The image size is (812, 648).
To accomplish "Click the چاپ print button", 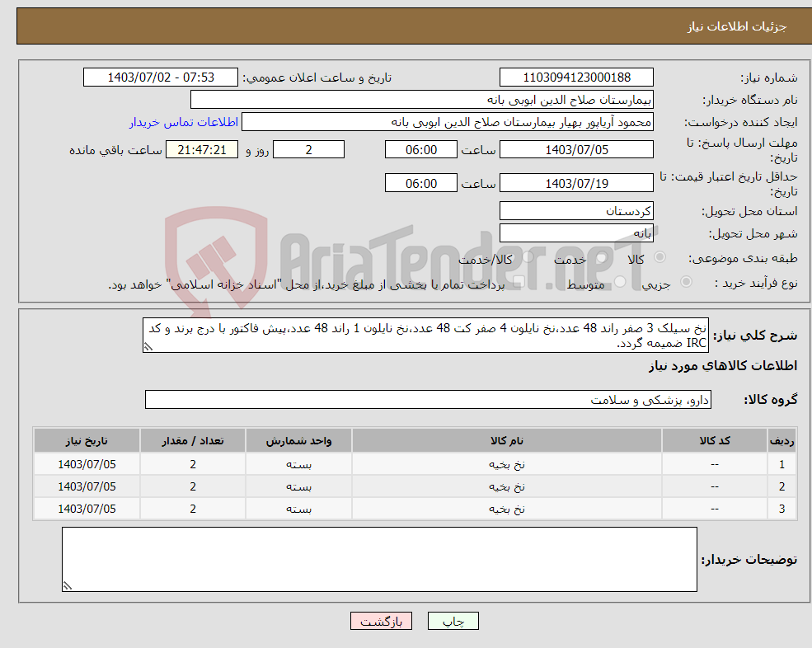I will point(453,621).
